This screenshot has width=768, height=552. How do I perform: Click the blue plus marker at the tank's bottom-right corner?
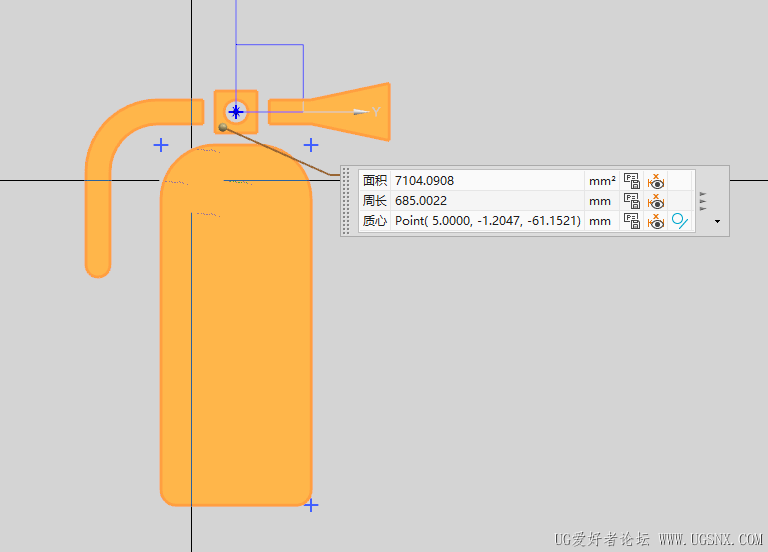311,505
